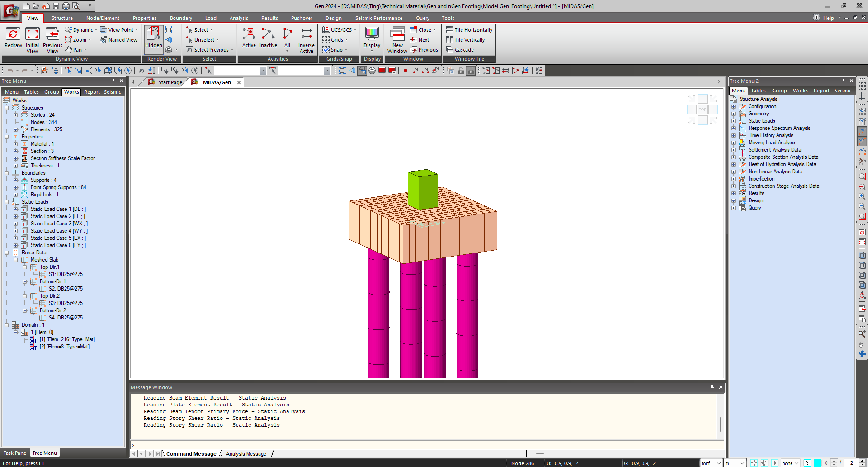Open the Report tab in Tree Menu

[92, 92]
